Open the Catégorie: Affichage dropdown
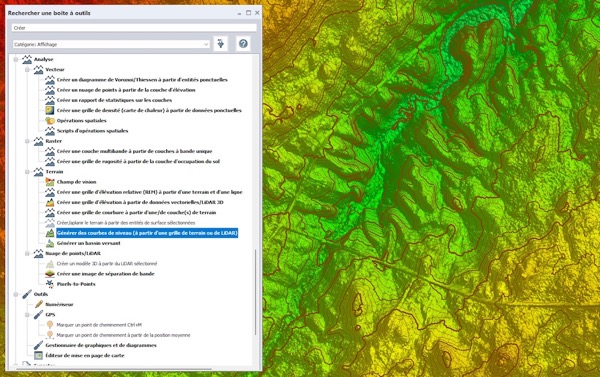Viewport: 600px width, 377px height. click(x=111, y=44)
